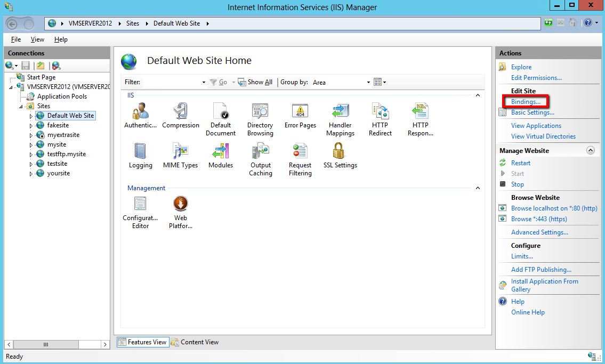Collapse the Manage Website section
The width and height of the screenshot is (605, 364).
[590, 151]
